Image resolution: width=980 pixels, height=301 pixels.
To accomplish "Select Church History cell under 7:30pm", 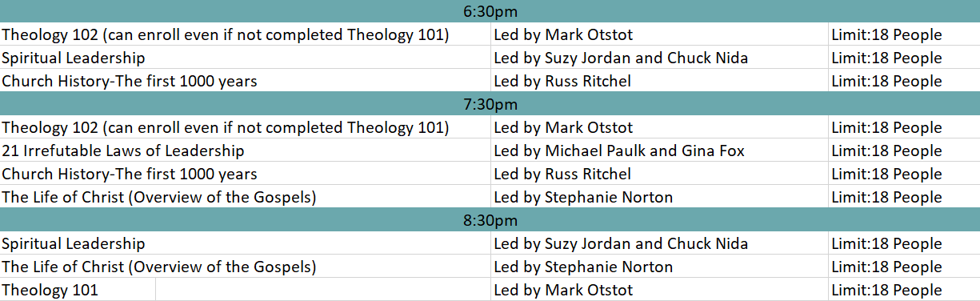I will tap(245, 174).
